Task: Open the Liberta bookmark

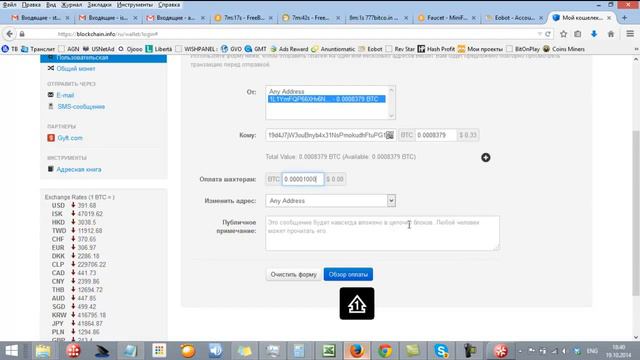Action: click(159, 49)
